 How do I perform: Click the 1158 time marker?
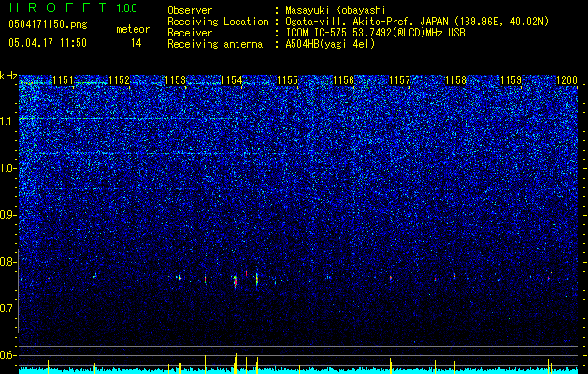[x=455, y=80]
